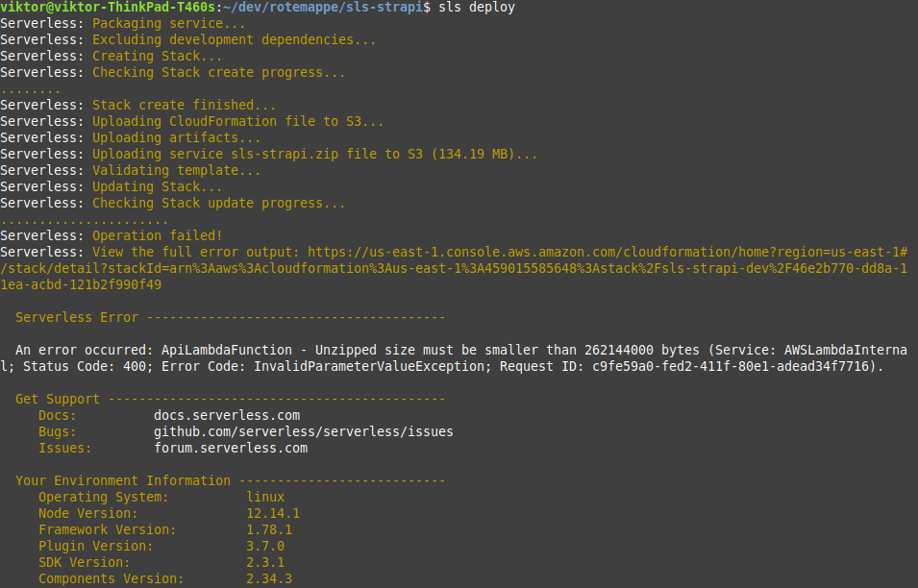The height and width of the screenshot is (588, 918).
Task: Click the 'Packaging service...' log line
Action: pos(168,24)
